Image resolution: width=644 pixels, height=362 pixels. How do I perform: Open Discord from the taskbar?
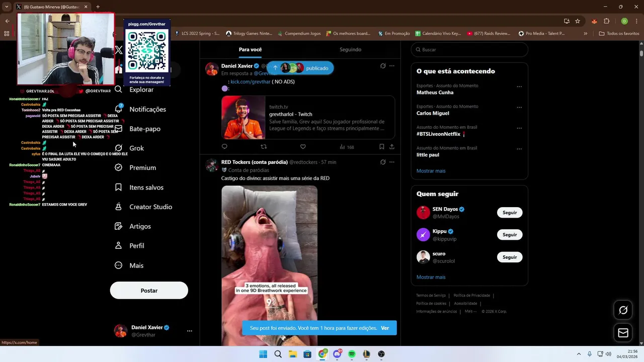point(337,354)
